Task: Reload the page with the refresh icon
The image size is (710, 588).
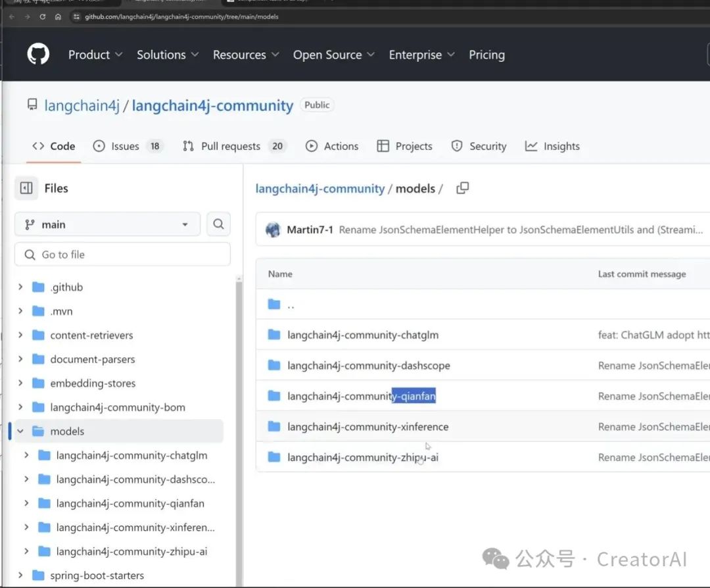Action: (x=43, y=16)
